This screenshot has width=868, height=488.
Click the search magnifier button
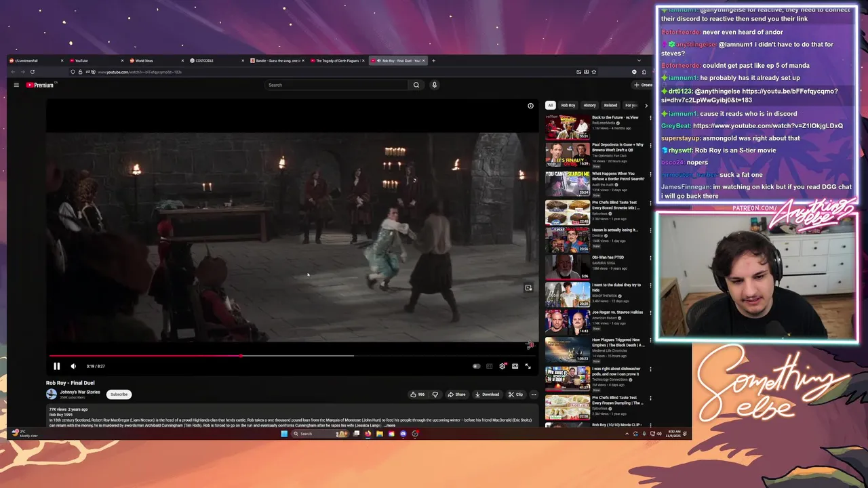click(x=416, y=85)
